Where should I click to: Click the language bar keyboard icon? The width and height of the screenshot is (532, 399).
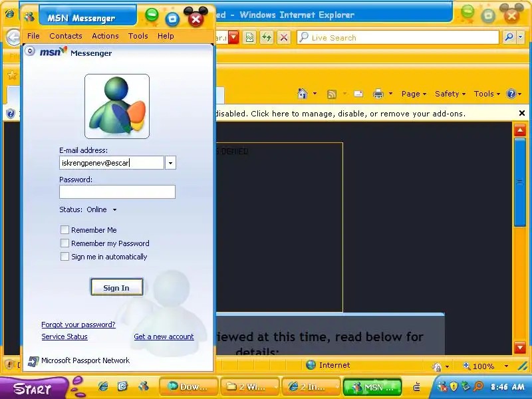[417, 386]
